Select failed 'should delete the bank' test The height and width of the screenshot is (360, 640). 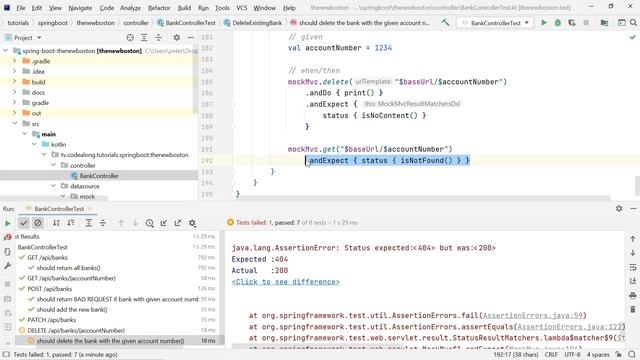[110, 340]
